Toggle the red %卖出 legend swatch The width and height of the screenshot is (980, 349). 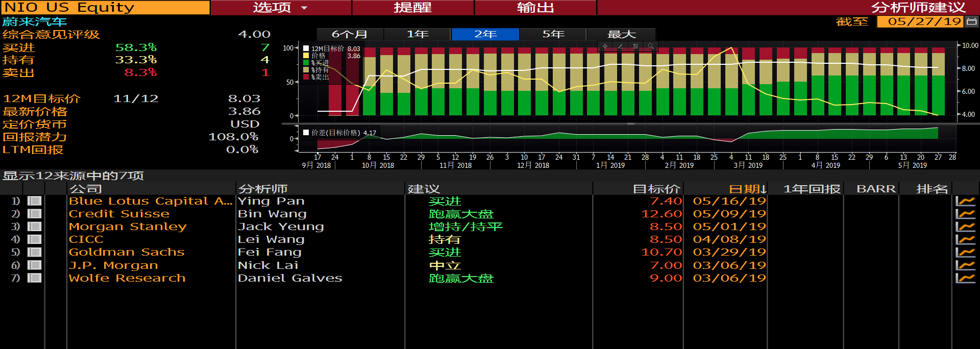306,77
